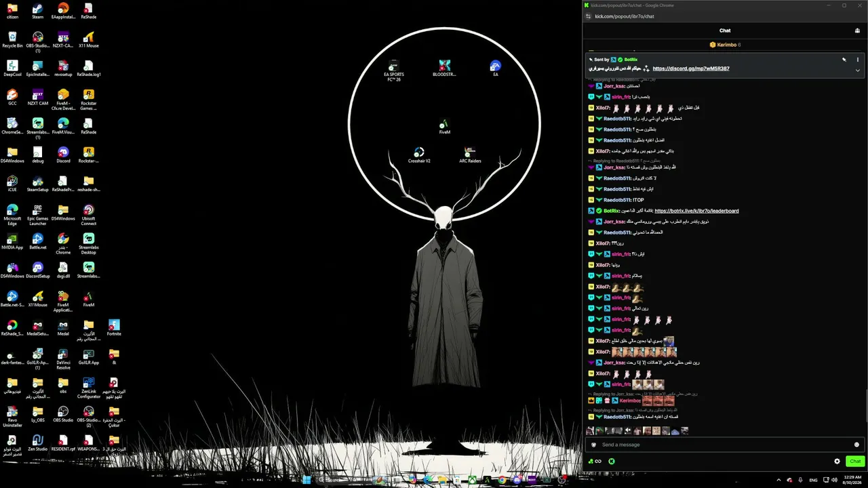Select the Crosshair V2 desktop icon
The height and width of the screenshot is (488, 868).
(419, 155)
